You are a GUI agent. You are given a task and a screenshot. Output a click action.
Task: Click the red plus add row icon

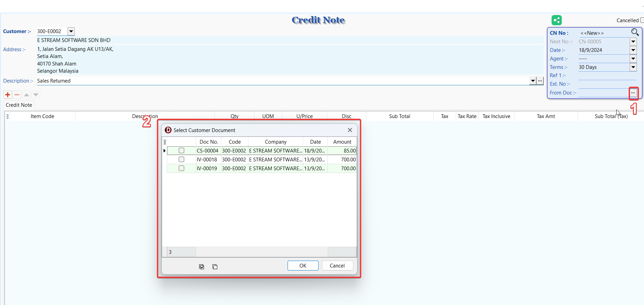[8, 95]
